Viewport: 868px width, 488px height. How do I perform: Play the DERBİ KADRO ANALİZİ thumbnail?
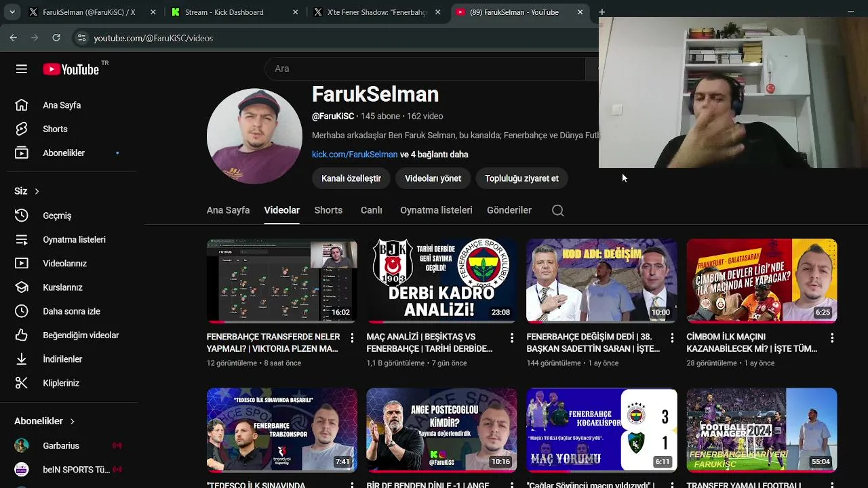pos(442,281)
